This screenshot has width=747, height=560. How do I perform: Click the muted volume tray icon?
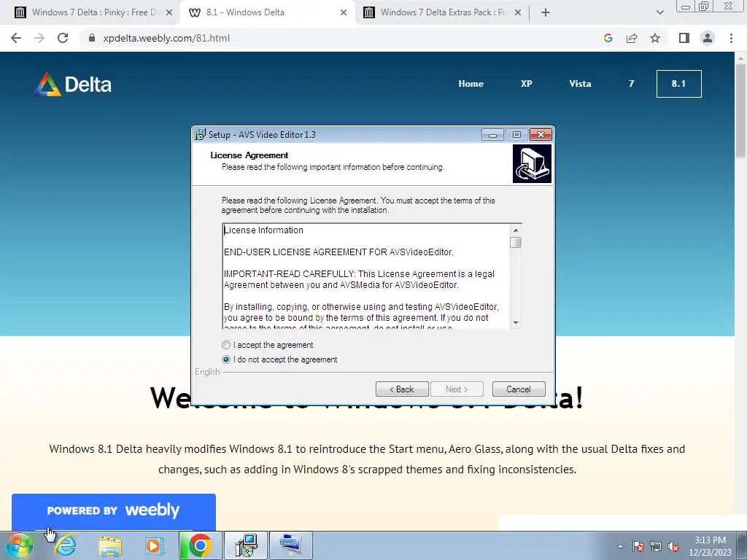pyautogui.click(x=673, y=546)
